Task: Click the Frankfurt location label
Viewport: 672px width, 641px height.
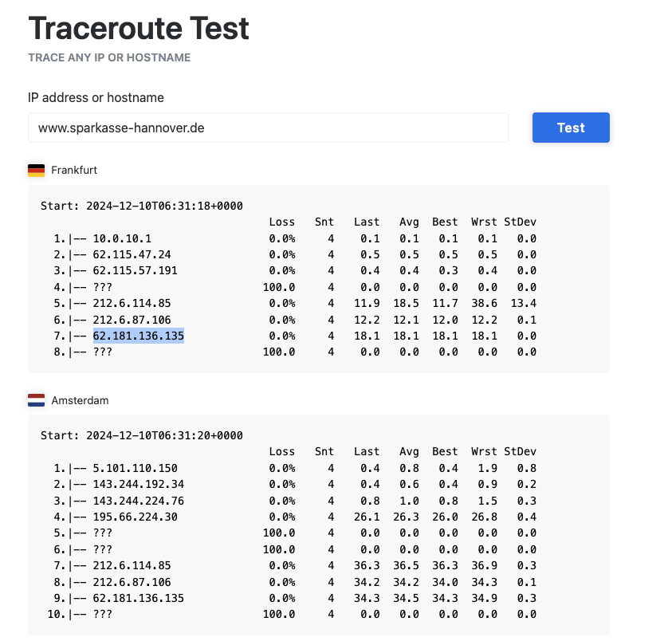Action: [x=74, y=171]
